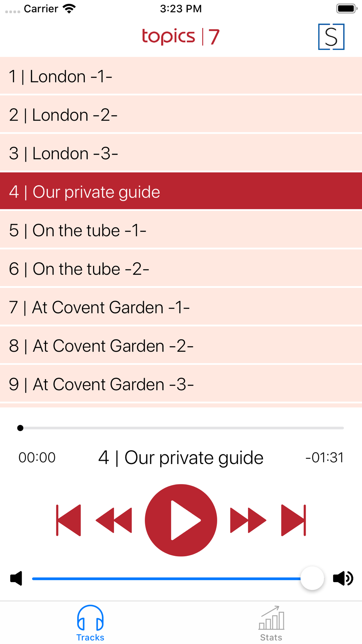Screen dimensions: 362x644
Task: Click the volume slider knob
Action: (x=312, y=578)
